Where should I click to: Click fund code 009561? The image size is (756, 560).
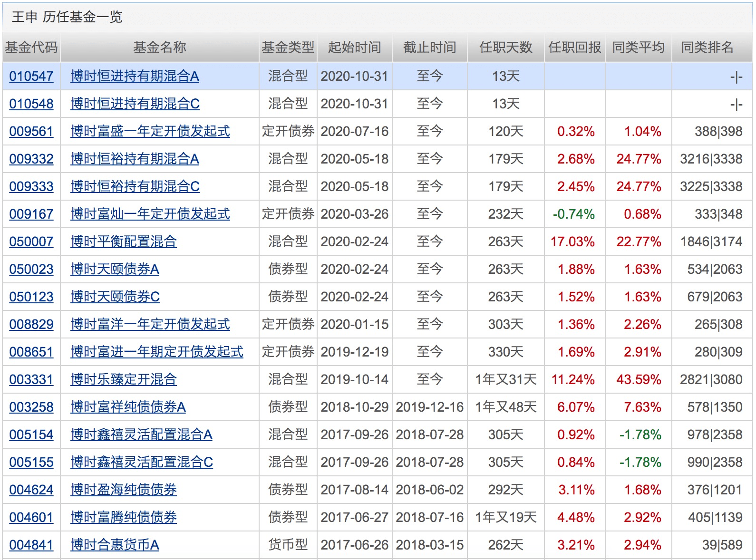tap(31, 131)
